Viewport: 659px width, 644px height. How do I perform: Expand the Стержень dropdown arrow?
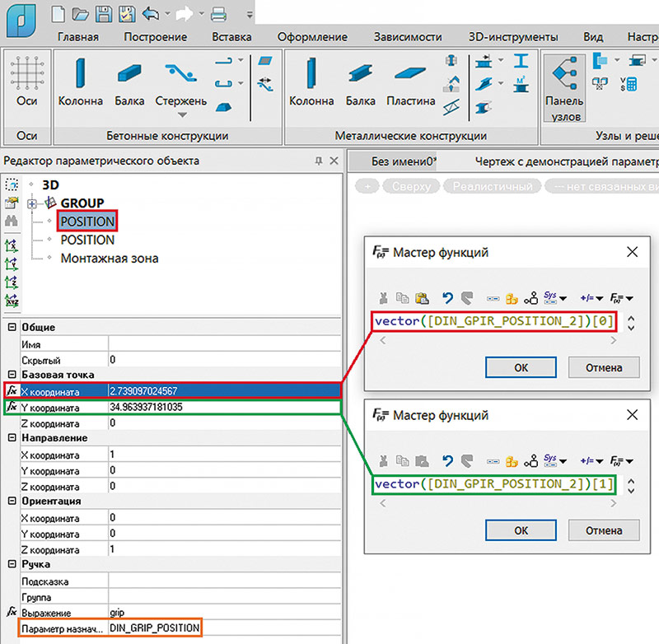coord(182,114)
